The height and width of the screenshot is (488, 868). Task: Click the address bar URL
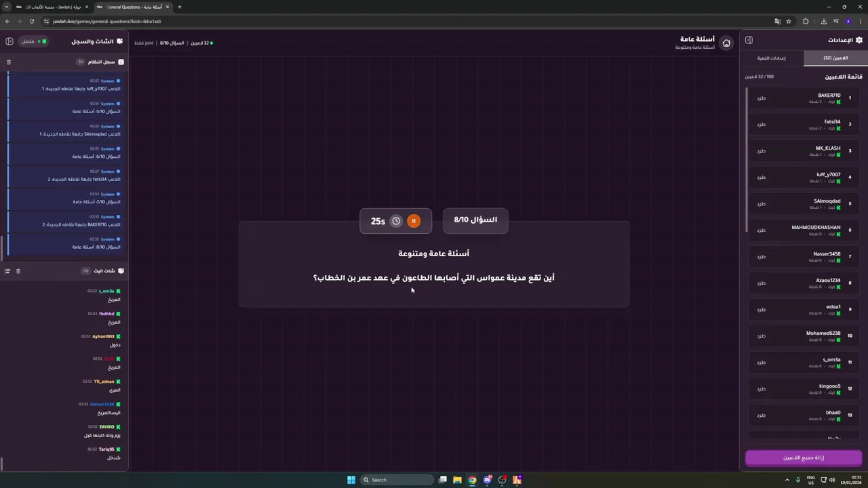coord(107,21)
